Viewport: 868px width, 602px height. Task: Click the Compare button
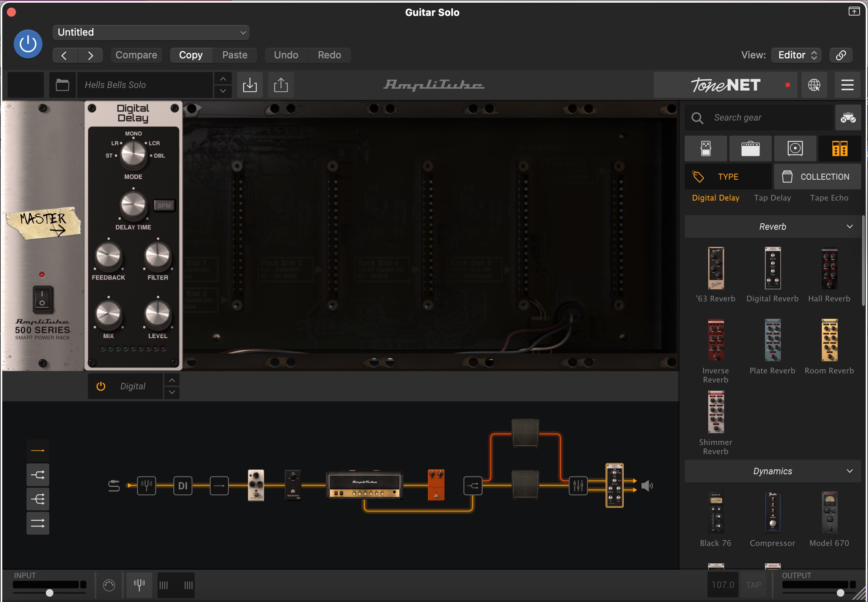(136, 55)
